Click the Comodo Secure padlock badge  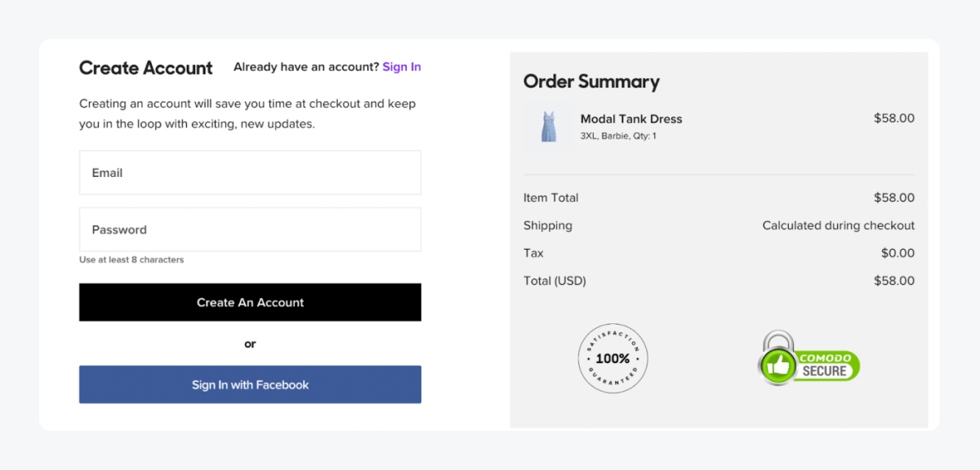(x=808, y=359)
